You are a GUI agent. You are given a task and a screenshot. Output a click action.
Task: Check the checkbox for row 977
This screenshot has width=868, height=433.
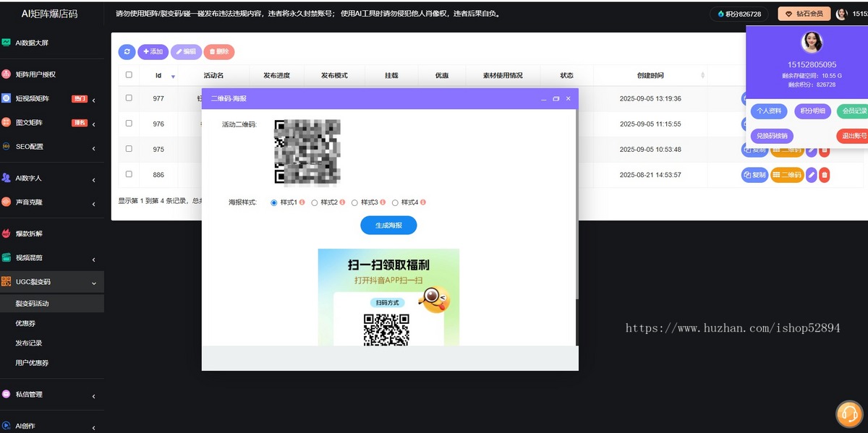click(x=129, y=98)
